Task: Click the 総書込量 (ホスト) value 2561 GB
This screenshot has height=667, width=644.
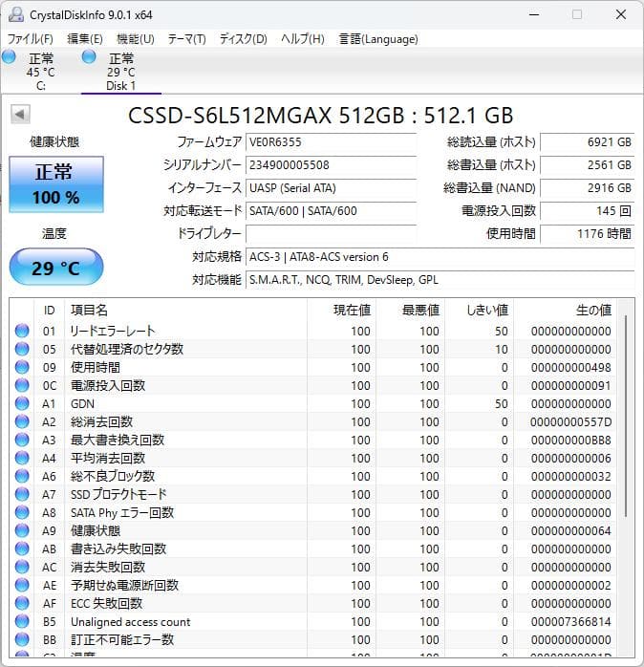Action: click(x=587, y=165)
